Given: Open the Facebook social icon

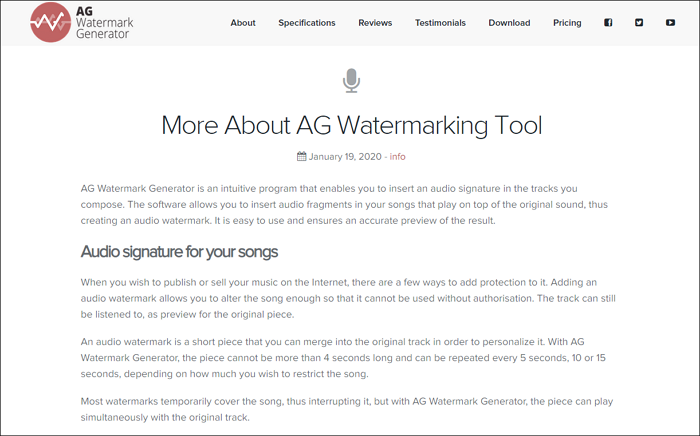Looking at the screenshot, I should (608, 23).
